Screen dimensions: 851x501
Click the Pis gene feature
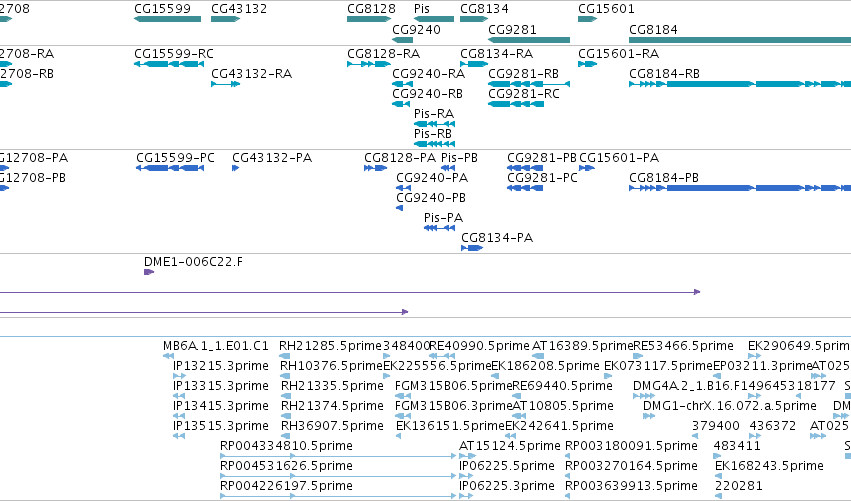click(x=434, y=19)
